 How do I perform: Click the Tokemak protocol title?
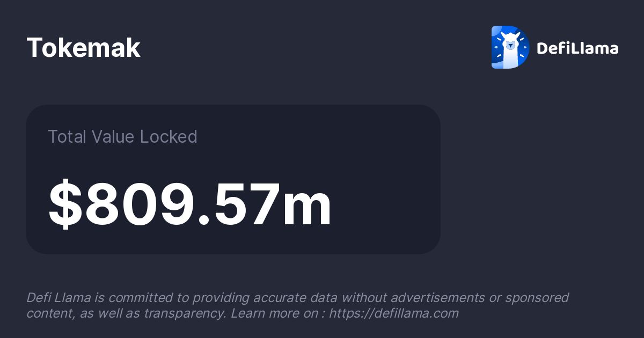tap(84, 48)
